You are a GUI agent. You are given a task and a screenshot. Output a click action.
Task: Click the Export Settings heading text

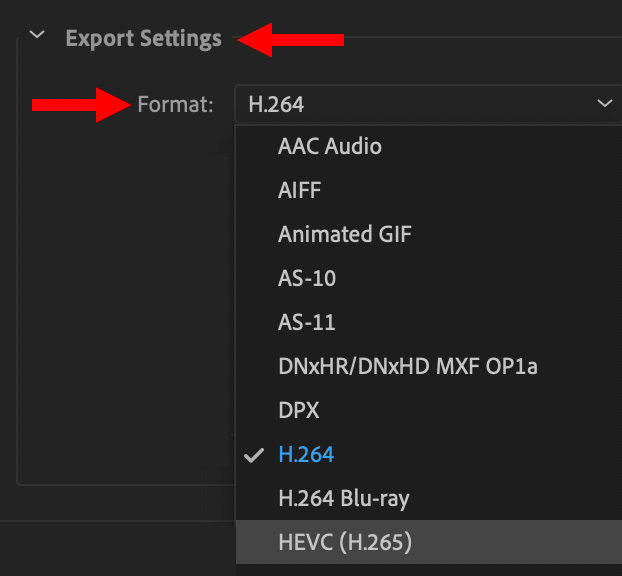143,38
